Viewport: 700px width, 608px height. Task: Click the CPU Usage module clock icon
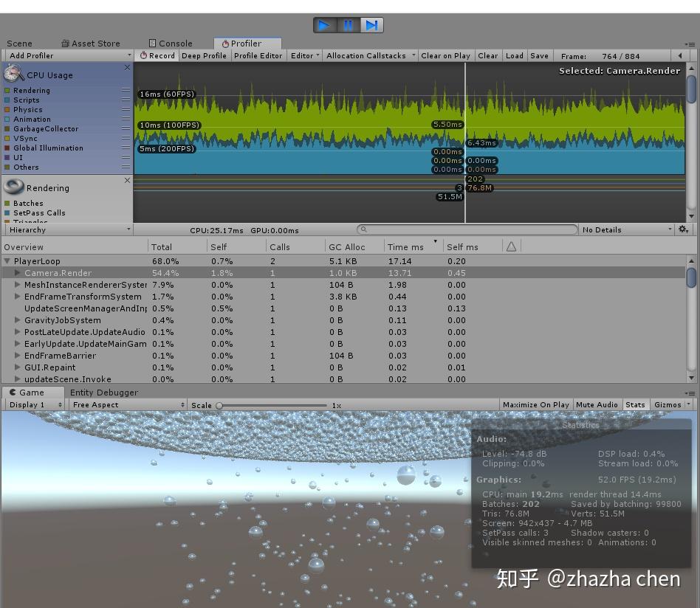13,74
